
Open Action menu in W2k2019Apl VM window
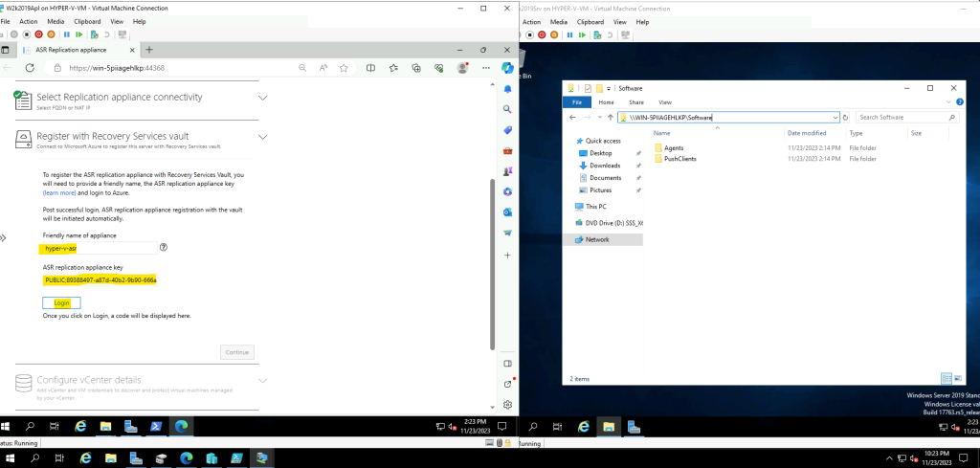(x=28, y=22)
